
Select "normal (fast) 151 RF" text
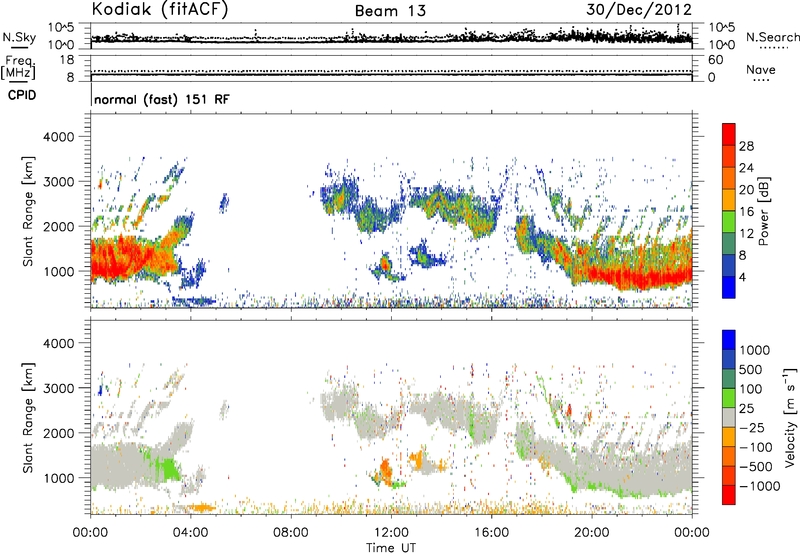pos(162,99)
